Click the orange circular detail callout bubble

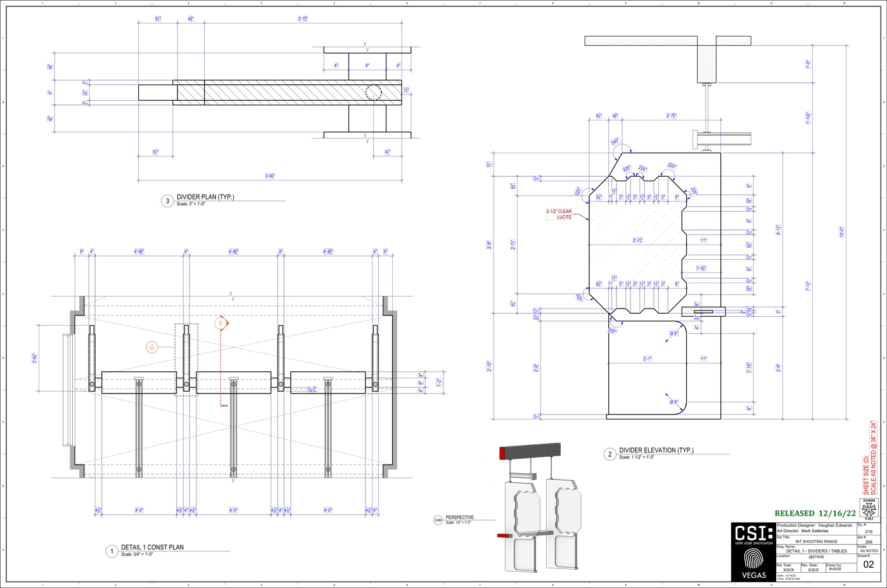152,347
